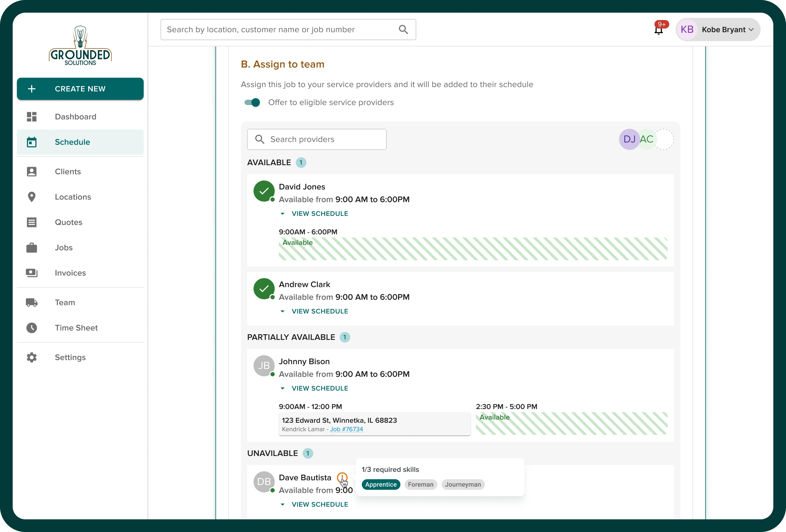Click the Time Sheet sidebar icon
The image size is (786, 532).
pos(31,328)
